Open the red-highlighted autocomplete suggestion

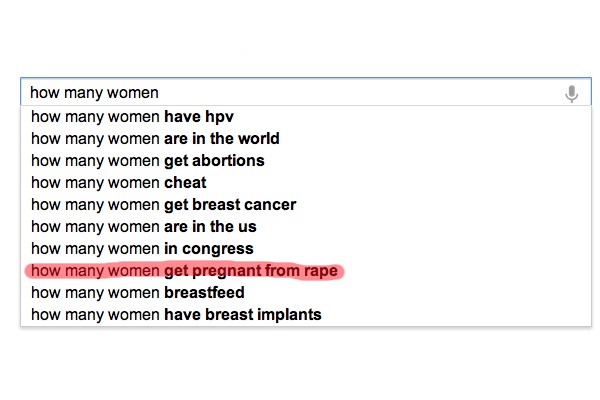185,271
